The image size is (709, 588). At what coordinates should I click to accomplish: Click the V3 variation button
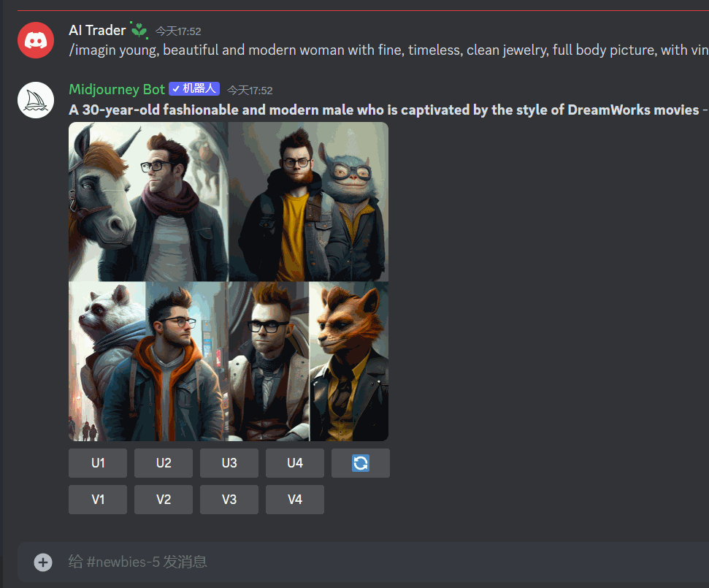tap(229, 500)
